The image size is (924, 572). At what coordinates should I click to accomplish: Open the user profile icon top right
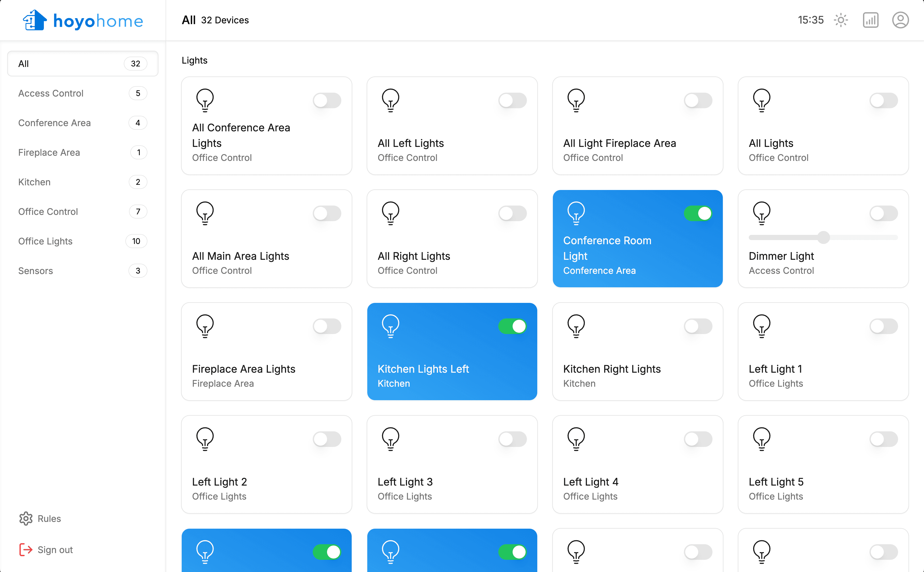click(901, 20)
